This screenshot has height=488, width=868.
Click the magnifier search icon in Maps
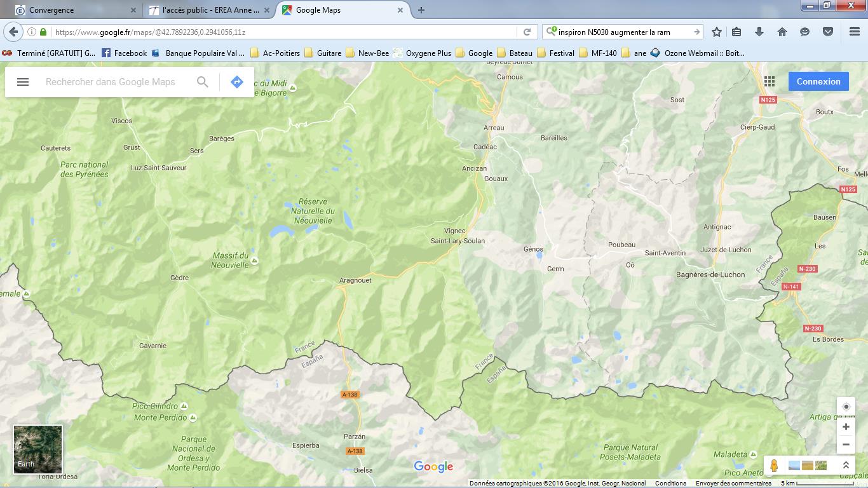click(203, 82)
